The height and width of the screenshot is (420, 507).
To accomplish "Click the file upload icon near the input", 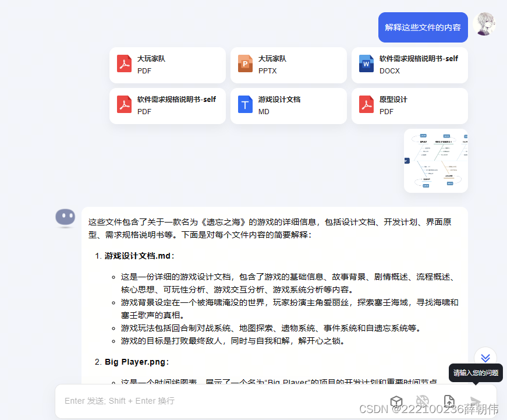I will [x=449, y=401].
